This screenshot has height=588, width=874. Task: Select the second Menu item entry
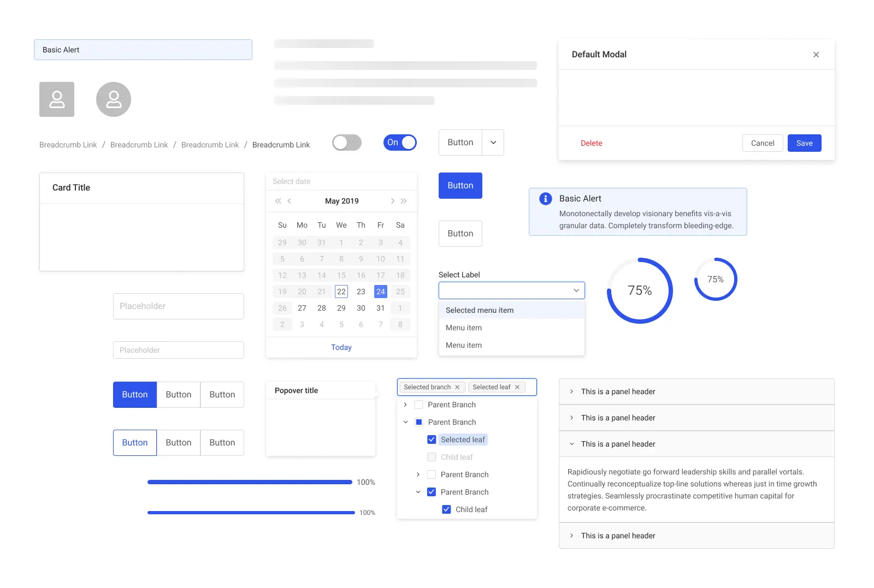(463, 345)
